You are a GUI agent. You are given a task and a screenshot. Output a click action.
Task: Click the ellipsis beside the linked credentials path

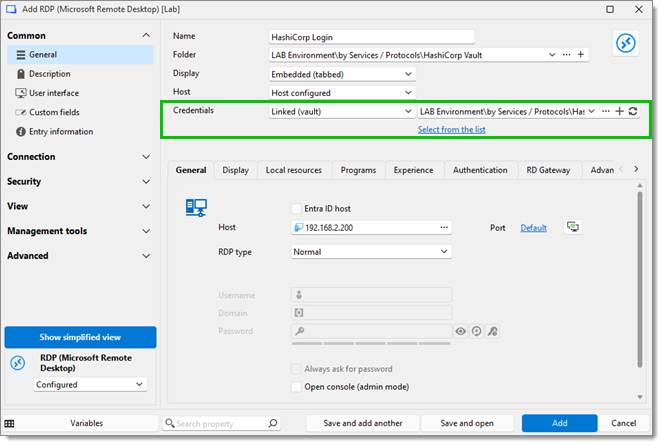click(606, 111)
